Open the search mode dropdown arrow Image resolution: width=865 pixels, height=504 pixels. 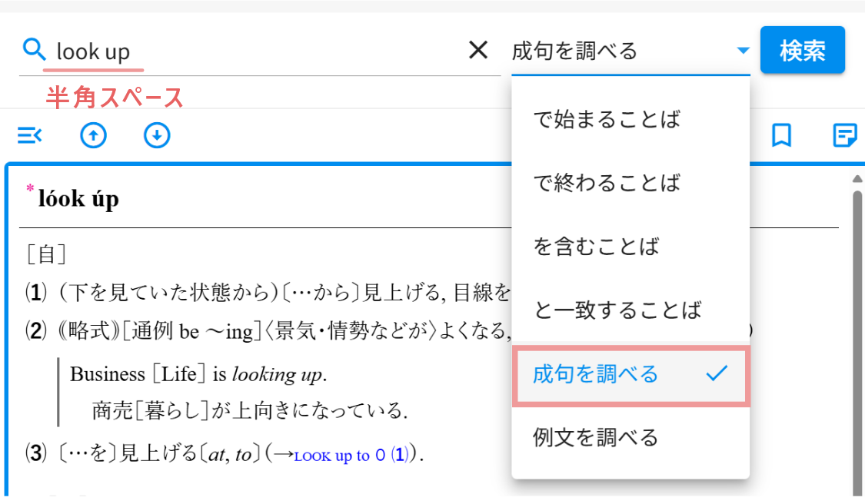pos(743,51)
